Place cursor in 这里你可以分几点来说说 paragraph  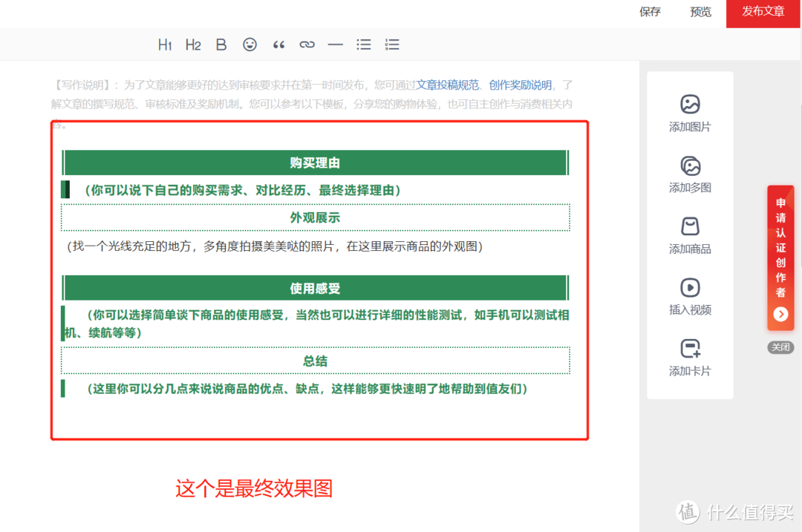(x=307, y=389)
